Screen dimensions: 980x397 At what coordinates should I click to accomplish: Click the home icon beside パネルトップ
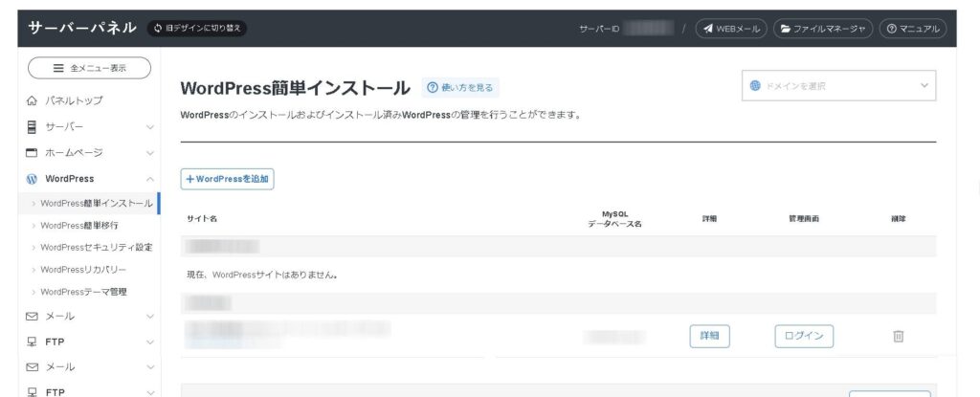click(32, 100)
